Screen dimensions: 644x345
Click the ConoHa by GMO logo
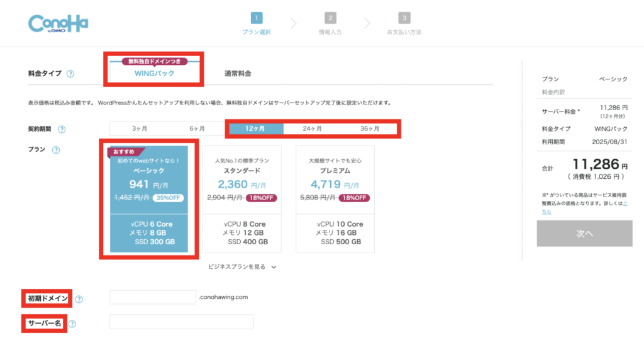pyautogui.click(x=58, y=24)
